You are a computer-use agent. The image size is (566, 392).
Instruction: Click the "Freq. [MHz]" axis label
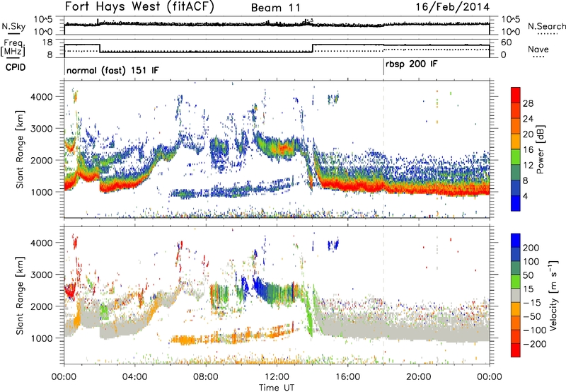(13, 47)
